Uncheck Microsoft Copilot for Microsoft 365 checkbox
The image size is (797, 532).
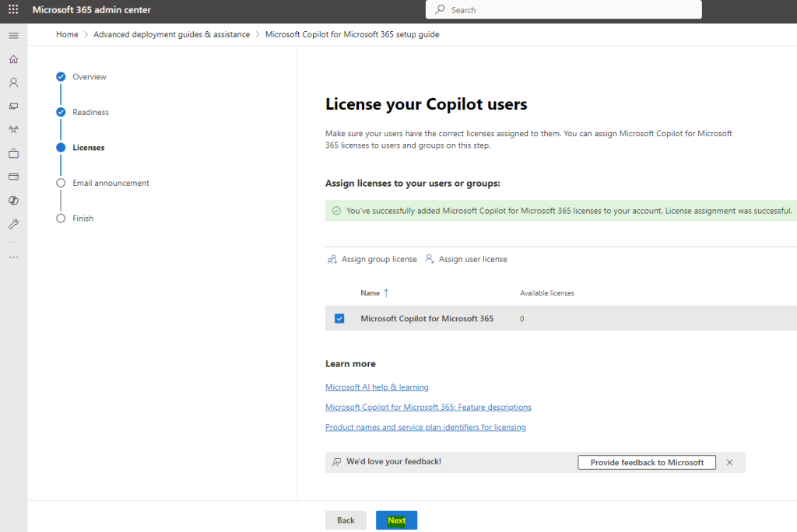(339, 319)
